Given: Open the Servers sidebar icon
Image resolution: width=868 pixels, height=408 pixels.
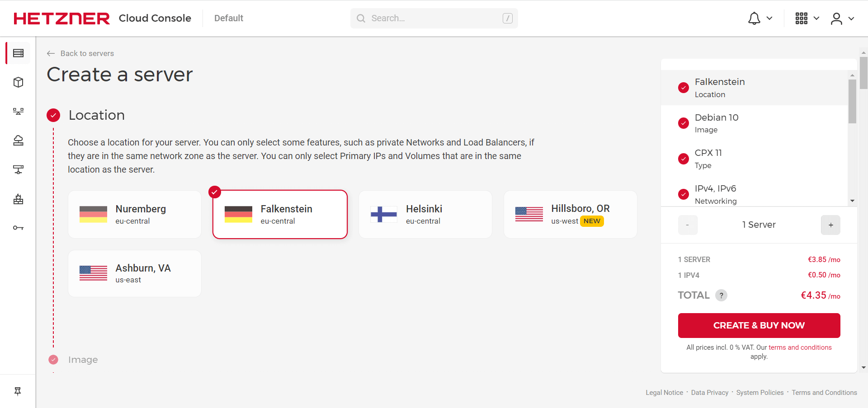Looking at the screenshot, I should click(18, 53).
